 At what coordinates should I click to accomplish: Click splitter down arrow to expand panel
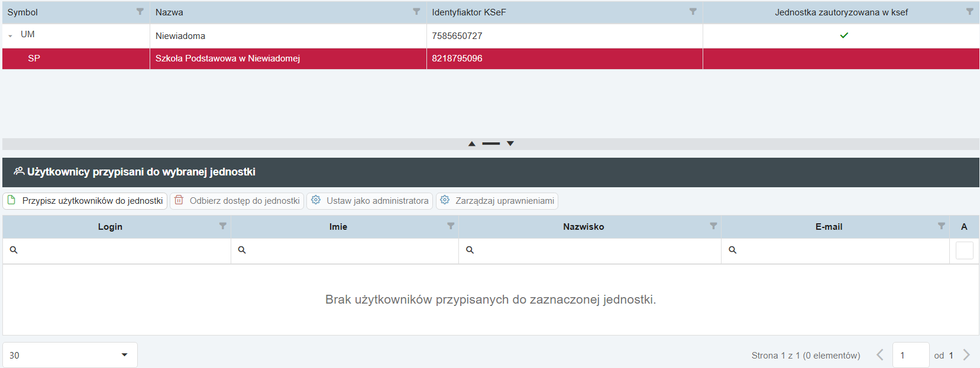(x=510, y=144)
